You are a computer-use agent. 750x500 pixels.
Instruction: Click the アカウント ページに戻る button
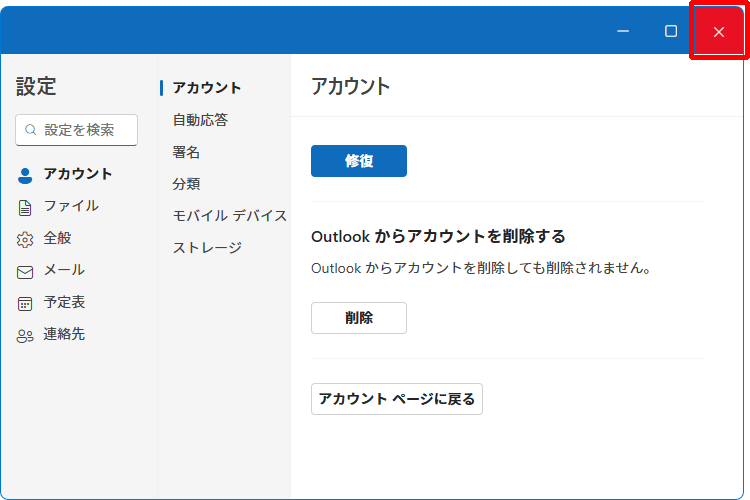click(x=396, y=399)
